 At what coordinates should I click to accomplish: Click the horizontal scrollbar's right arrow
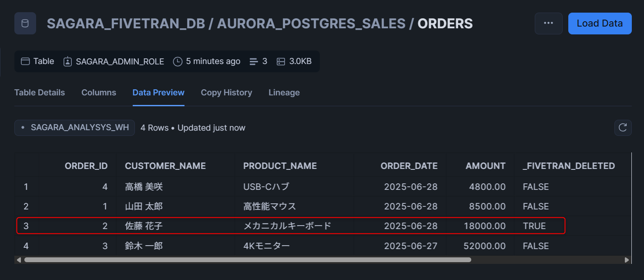[627, 260]
